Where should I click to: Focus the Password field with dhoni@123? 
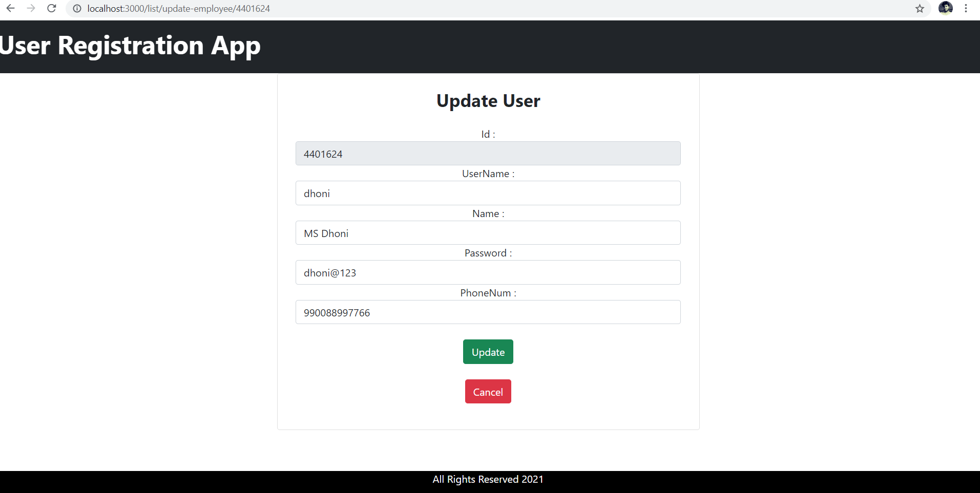(x=488, y=272)
